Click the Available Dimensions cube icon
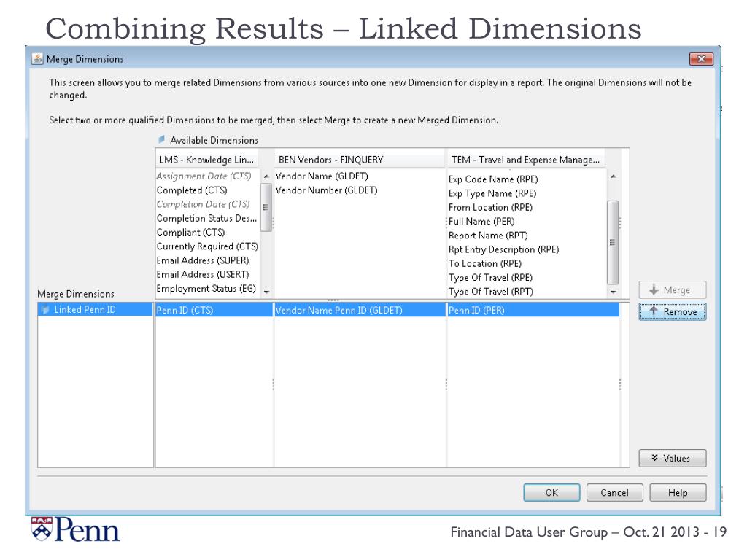This screenshot has height=560, width=747. [x=161, y=139]
